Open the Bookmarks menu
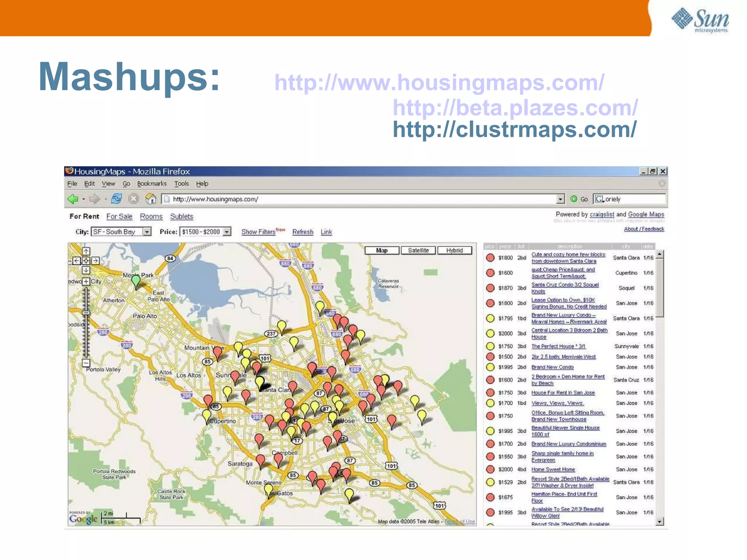The image size is (747, 560). [152, 184]
